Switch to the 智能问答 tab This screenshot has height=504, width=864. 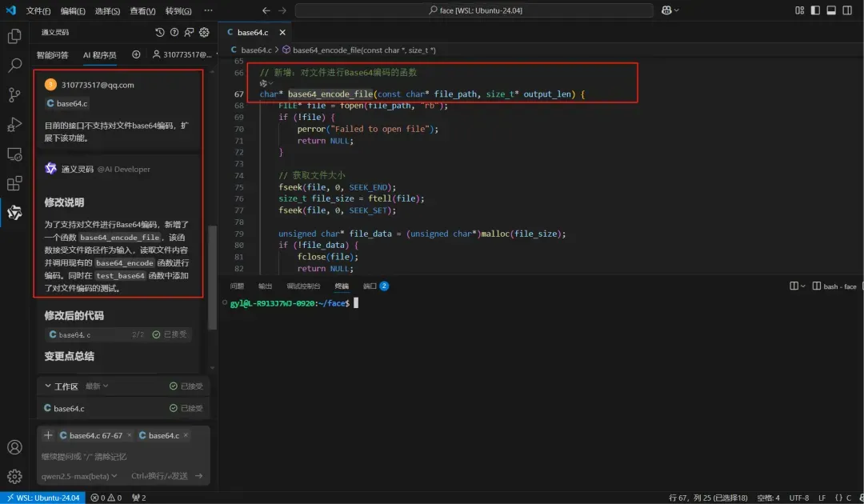[53, 55]
